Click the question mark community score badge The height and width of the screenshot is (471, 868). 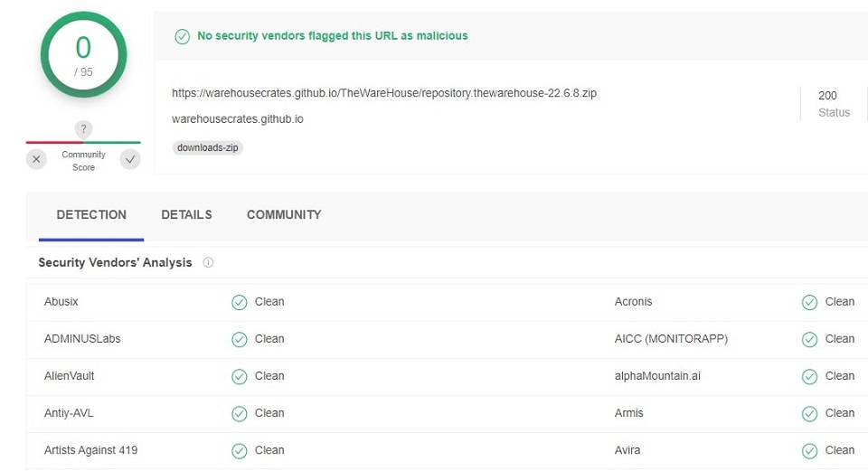coord(83,129)
